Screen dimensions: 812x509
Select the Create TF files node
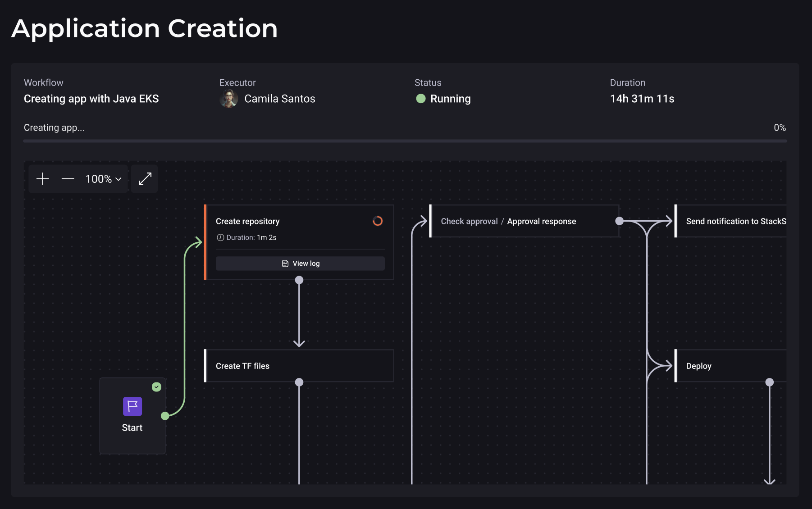click(299, 366)
